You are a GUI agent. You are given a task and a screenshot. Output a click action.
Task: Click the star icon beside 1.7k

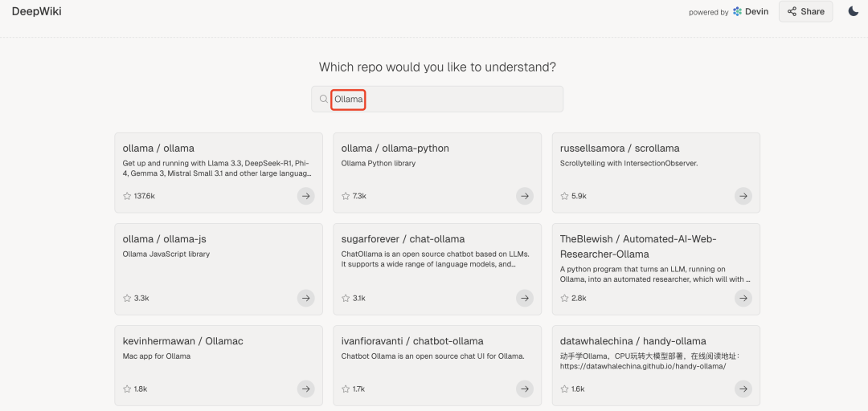click(x=346, y=389)
